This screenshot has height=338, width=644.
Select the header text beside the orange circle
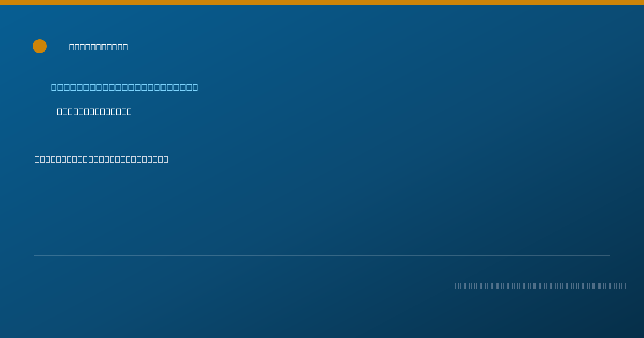coord(99,47)
